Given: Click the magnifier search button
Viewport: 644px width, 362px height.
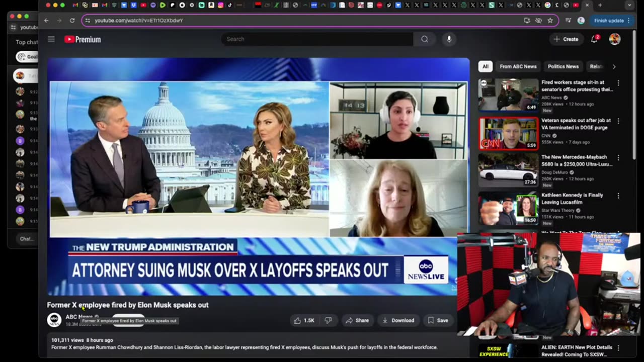Looking at the screenshot, I should tap(425, 39).
